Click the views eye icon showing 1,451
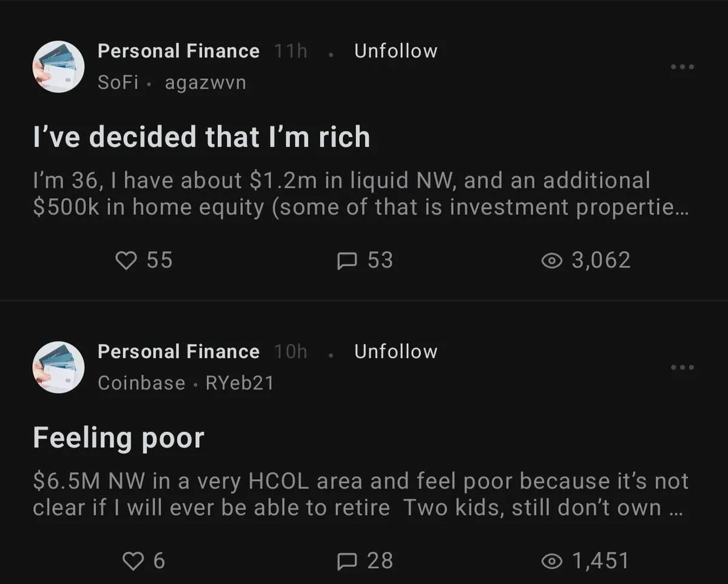 551,561
